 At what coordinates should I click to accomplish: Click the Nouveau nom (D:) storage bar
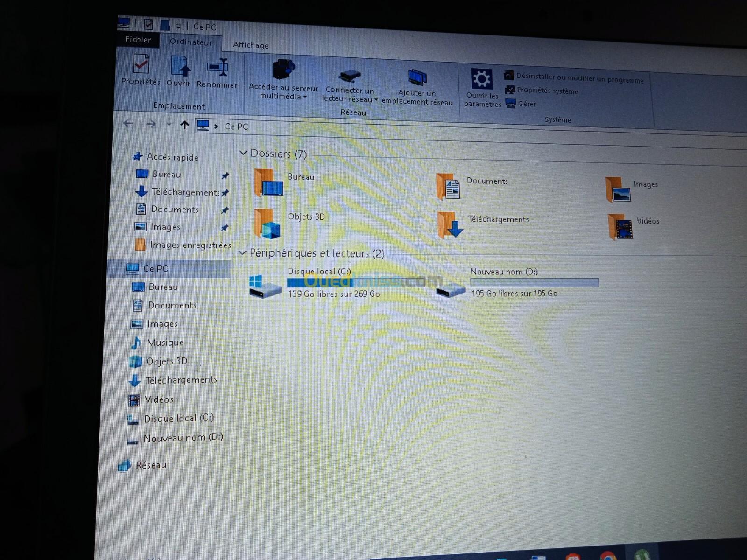coord(534,282)
